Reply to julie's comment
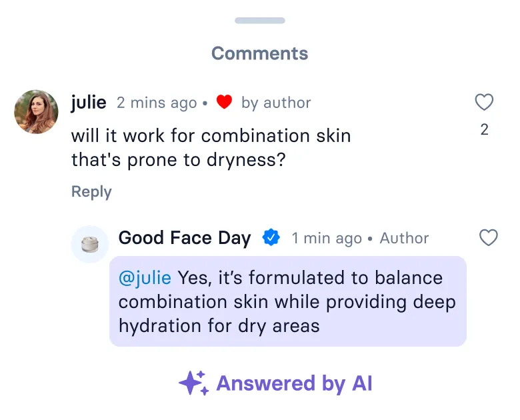The height and width of the screenshot is (420, 520). (x=91, y=192)
